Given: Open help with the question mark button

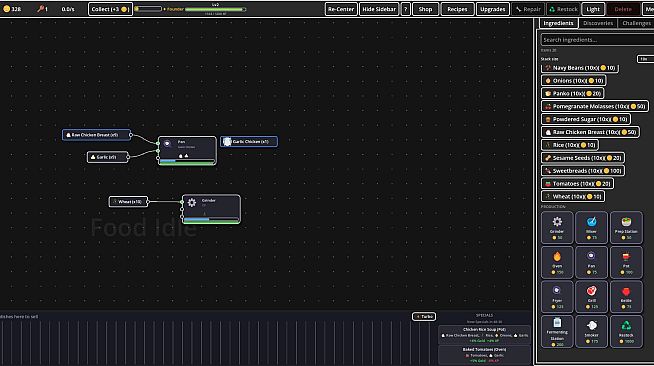Looking at the screenshot, I should pos(405,9).
